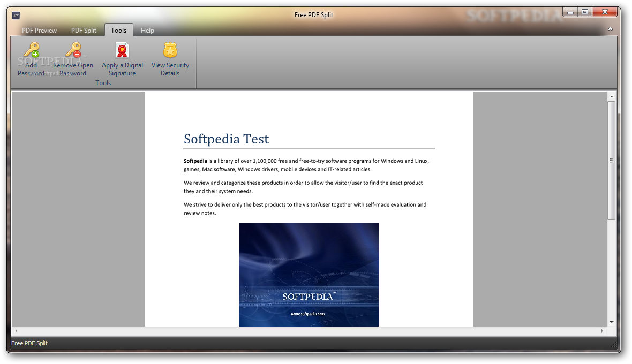The image size is (632, 364).
Task: Close the Free PDF Split window
Action: pyautogui.click(x=605, y=12)
